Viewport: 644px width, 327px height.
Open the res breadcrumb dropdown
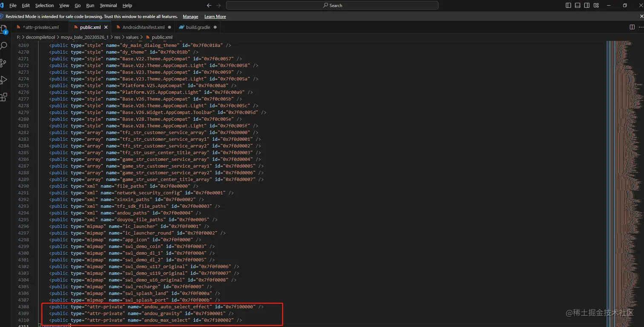point(117,37)
